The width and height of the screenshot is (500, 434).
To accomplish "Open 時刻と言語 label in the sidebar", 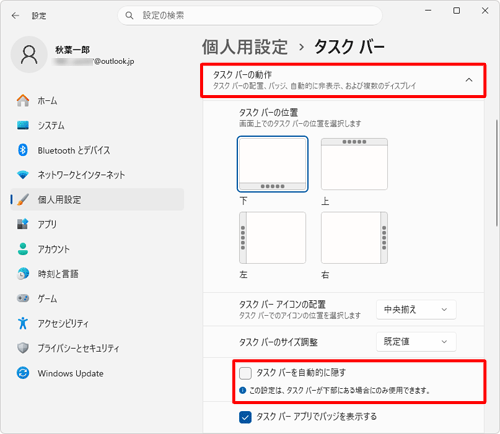I will coord(58,274).
